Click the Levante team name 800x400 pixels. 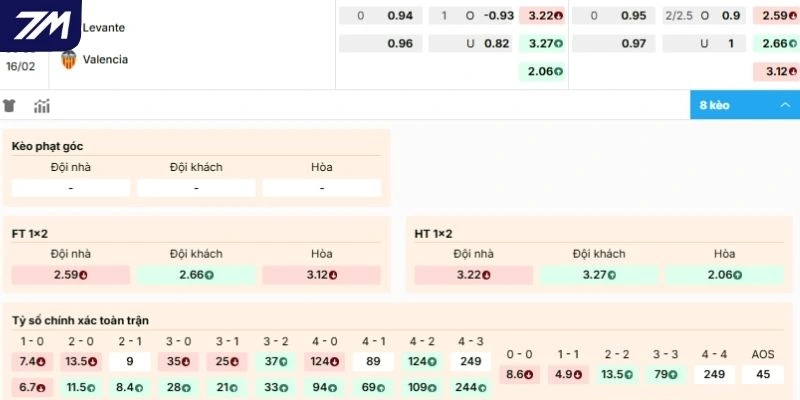point(104,27)
